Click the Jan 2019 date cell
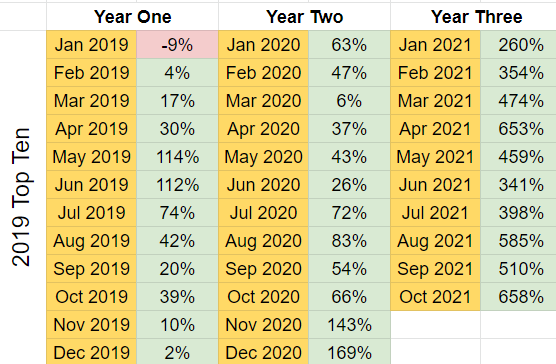Viewport: 556px width, 364px height. point(91,45)
